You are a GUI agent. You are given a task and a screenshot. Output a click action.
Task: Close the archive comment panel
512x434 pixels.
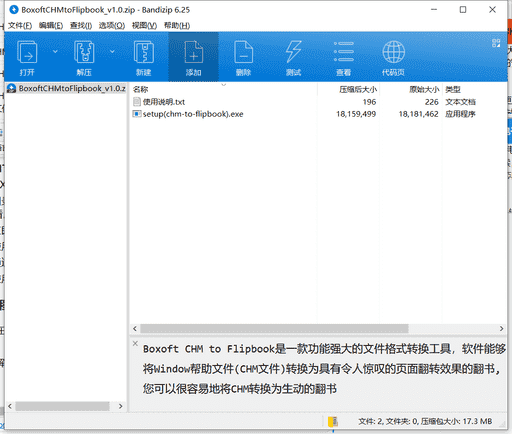[x=135, y=343]
